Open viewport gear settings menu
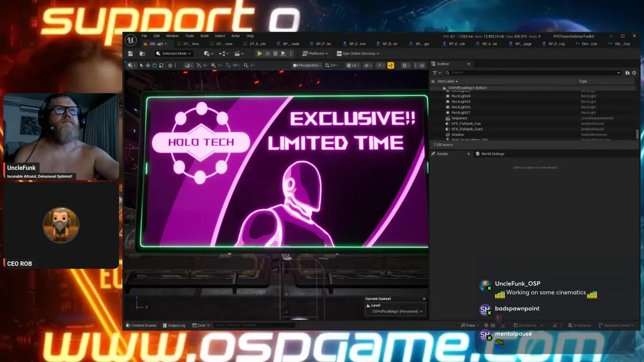Viewport: 644px width, 362px height. pos(405,65)
